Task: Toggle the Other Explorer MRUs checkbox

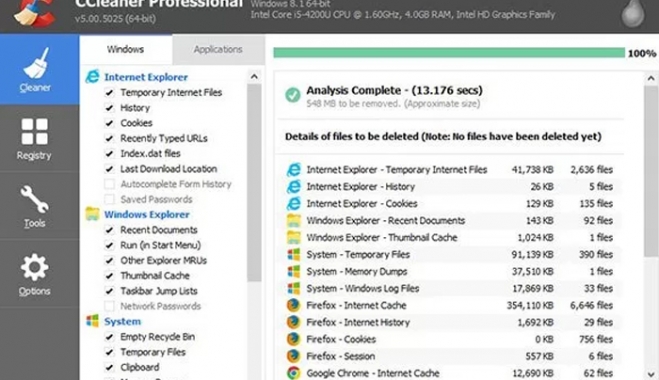Action: 109,260
